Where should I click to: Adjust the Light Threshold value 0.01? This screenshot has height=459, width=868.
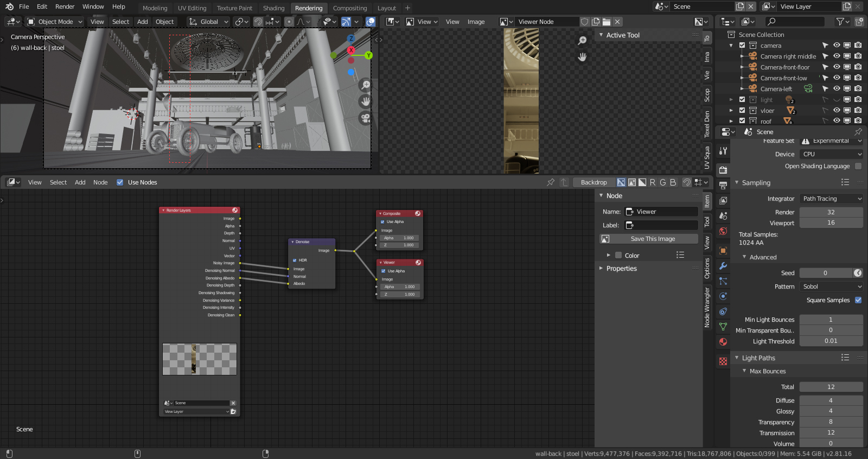point(831,341)
